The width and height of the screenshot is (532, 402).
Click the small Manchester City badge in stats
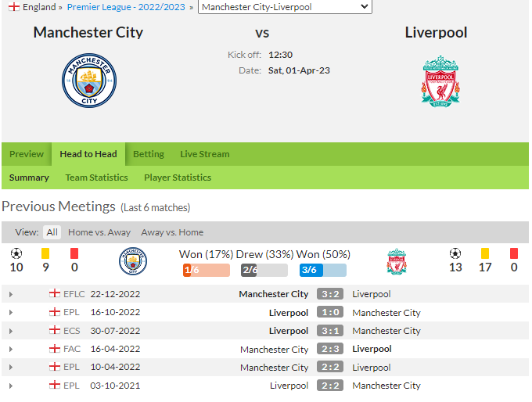(133, 261)
